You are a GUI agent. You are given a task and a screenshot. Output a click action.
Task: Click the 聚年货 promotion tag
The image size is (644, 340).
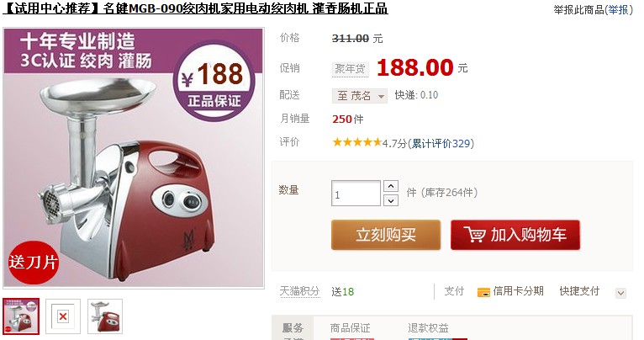350,69
